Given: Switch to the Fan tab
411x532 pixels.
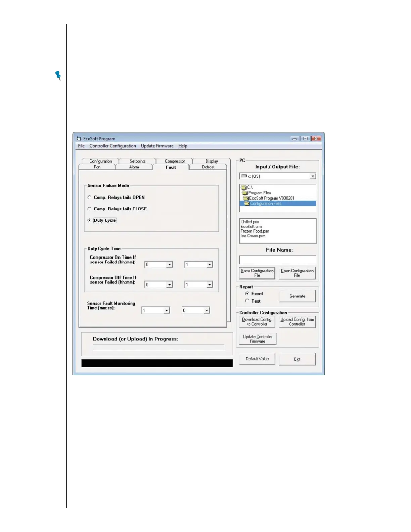Looking at the screenshot, I should click(97, 167).
